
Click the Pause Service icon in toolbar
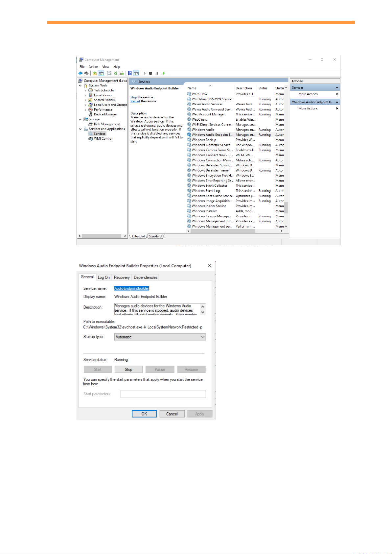point(157,73)
